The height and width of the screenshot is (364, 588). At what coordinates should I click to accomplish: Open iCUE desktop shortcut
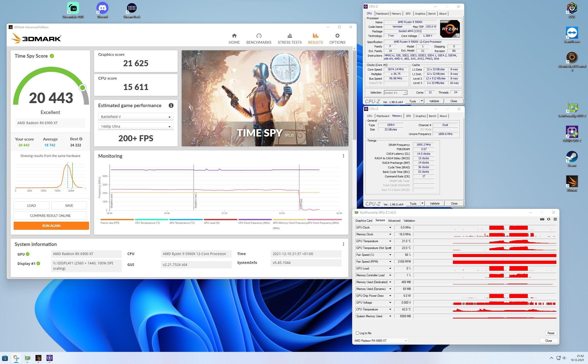(x=572, y=10)
